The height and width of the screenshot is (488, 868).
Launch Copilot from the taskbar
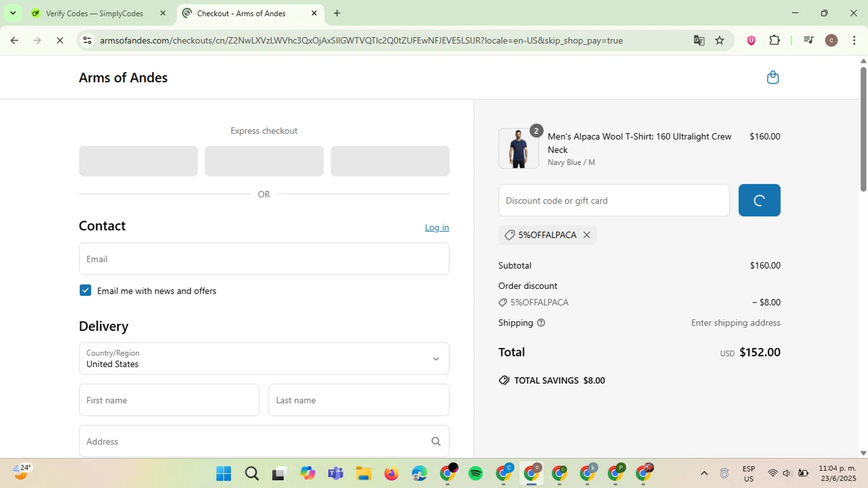[x=307, y=474]
